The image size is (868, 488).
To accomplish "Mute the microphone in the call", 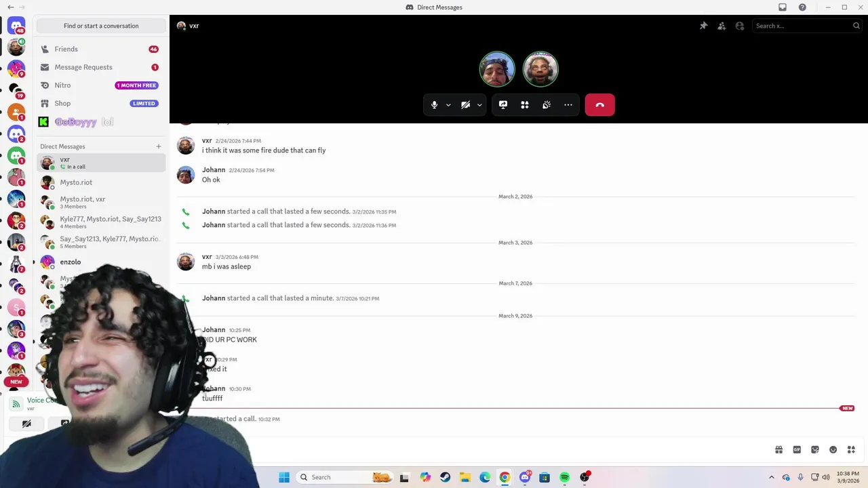I will 435,105.
